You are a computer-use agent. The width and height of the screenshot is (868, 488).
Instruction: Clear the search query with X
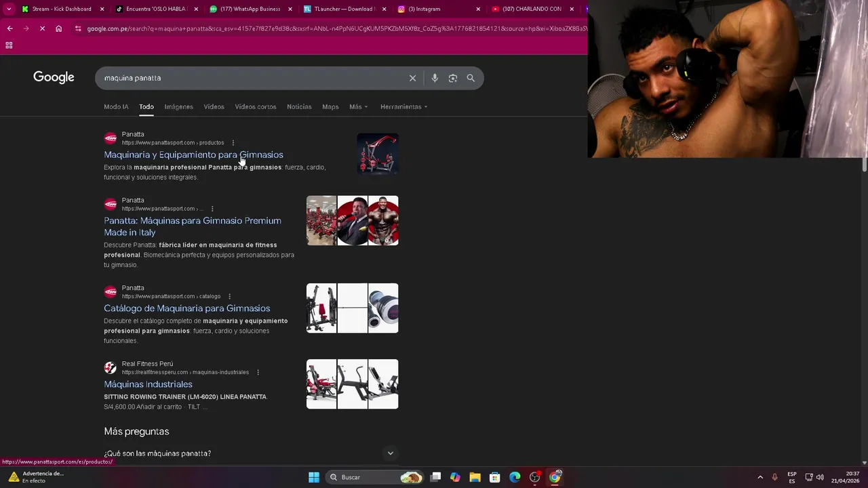point(412,78)
